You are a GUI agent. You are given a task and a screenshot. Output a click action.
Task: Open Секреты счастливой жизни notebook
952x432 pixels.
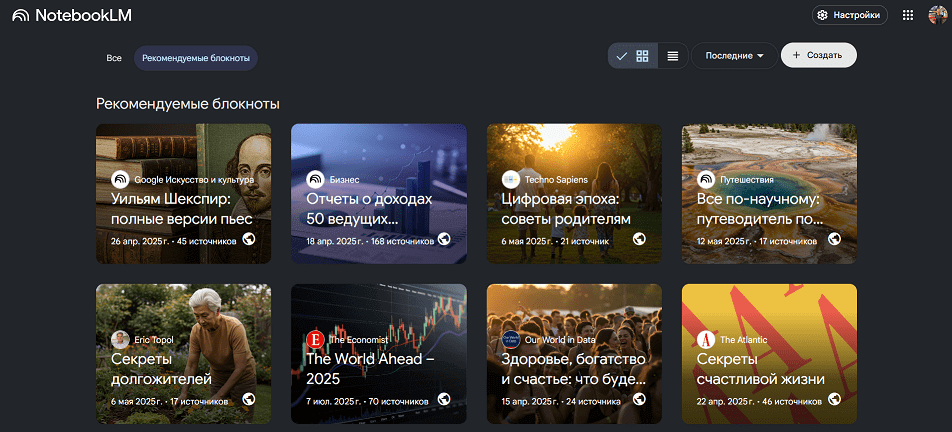point(769,354)
